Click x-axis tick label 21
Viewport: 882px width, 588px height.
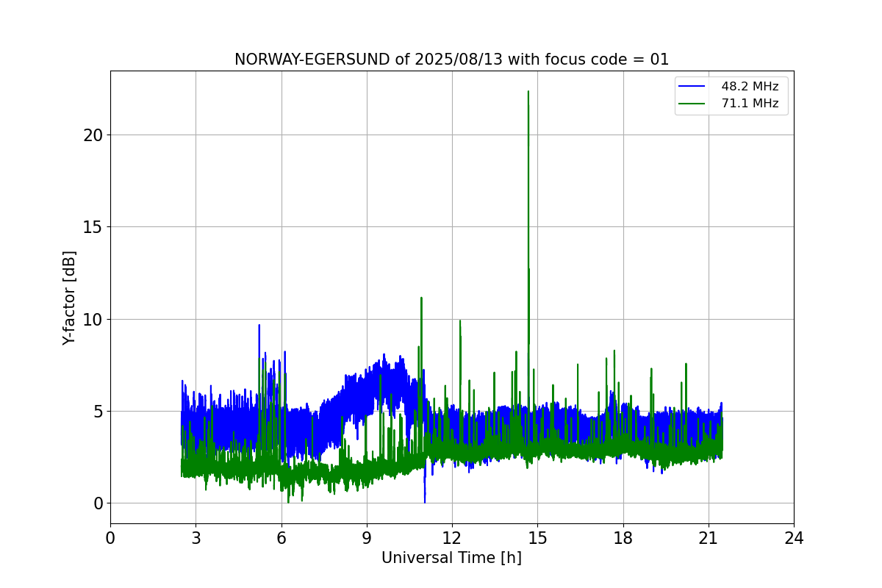point(709,538)
